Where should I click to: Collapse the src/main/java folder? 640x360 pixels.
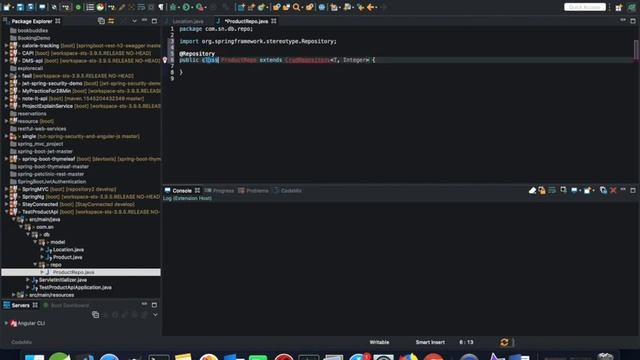(x=13, y=219)
